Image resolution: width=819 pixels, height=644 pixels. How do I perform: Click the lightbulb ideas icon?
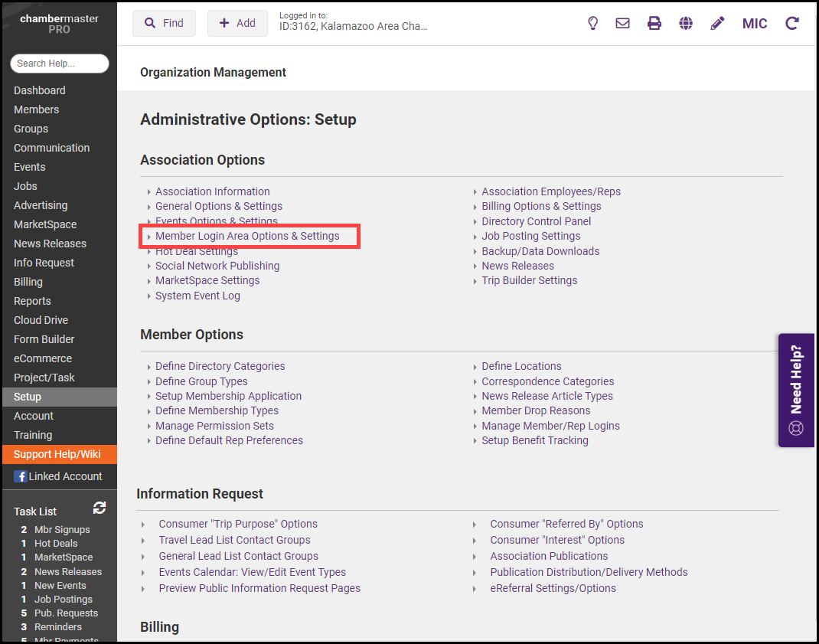(592, 23)
